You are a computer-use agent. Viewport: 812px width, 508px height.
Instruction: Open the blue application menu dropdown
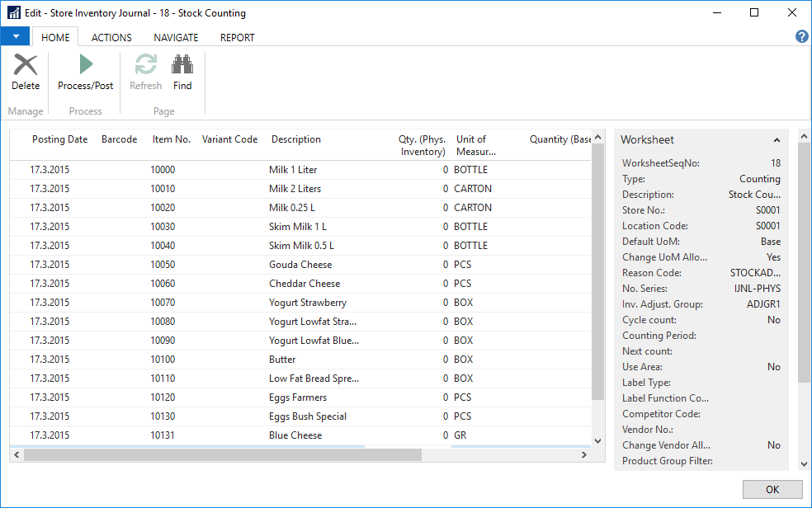pos(15,37)
